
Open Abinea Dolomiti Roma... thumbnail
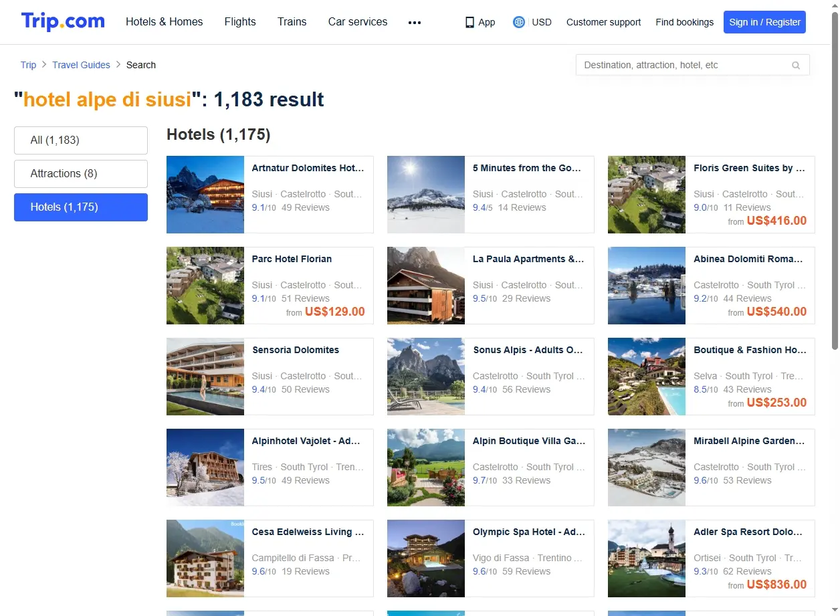point(647,286)
